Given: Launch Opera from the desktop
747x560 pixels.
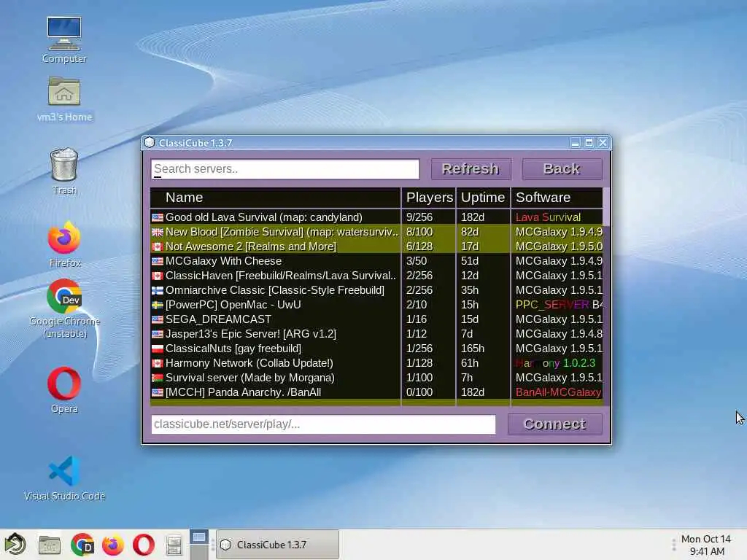Looking at the screenshot, I should click(64, 389).
